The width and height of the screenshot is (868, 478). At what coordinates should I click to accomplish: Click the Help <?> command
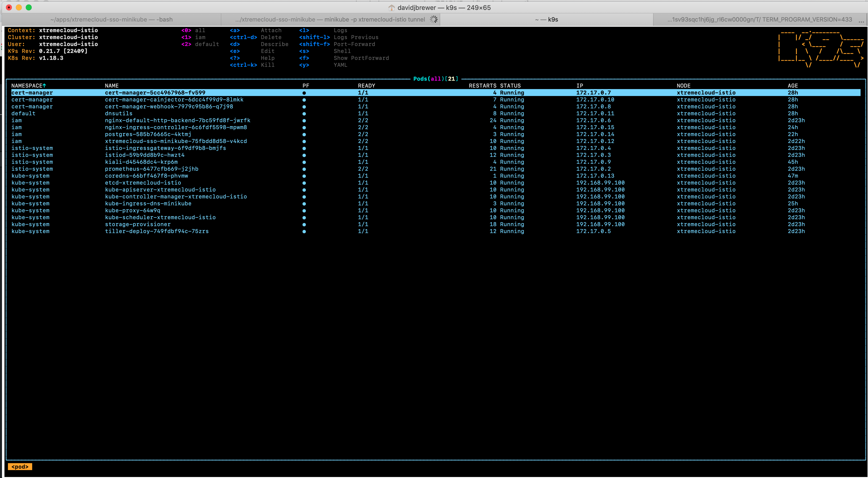(252, 58)
